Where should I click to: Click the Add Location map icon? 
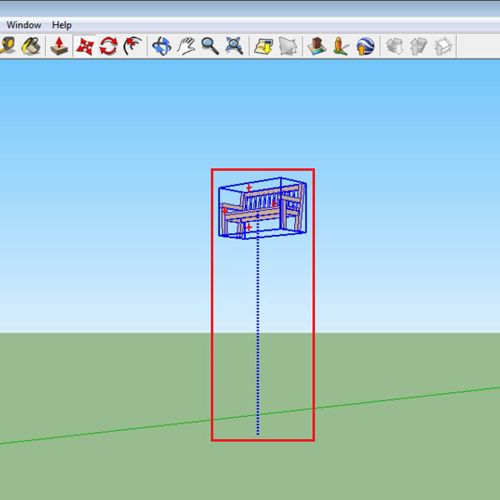click(x=263, y=46)
